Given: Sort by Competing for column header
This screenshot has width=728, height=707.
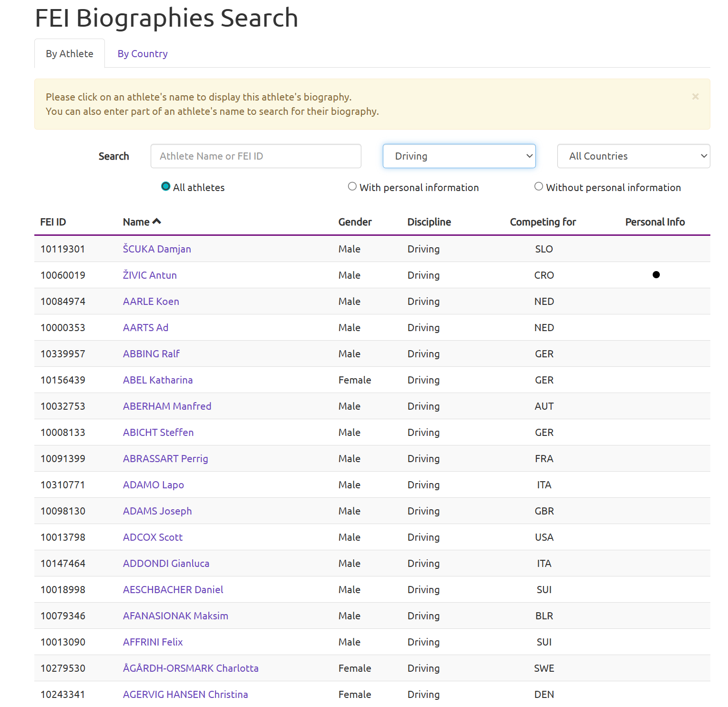Looking at the screenshot, I should [x=543, y=222].
